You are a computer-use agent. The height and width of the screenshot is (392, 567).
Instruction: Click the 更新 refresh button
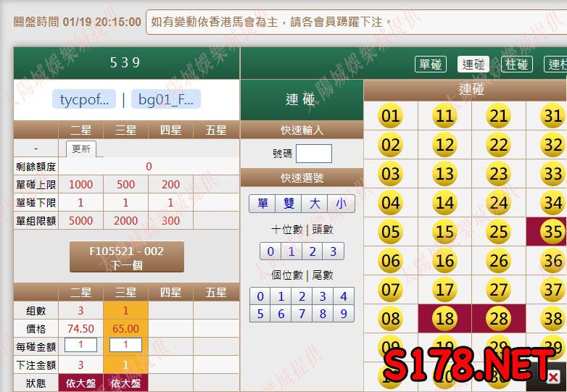coord(81,149)
